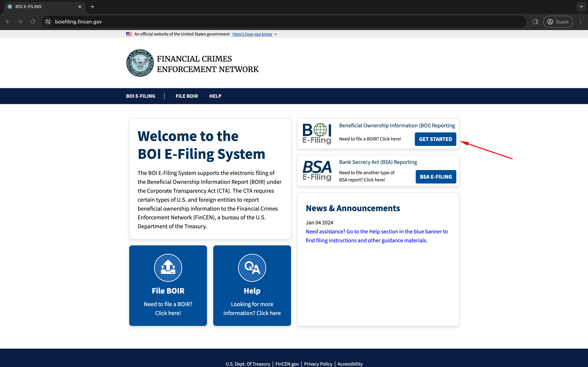Screen dimensions: 588x367
Task: Click the US flag icon in banner
Action: [129, 34]
